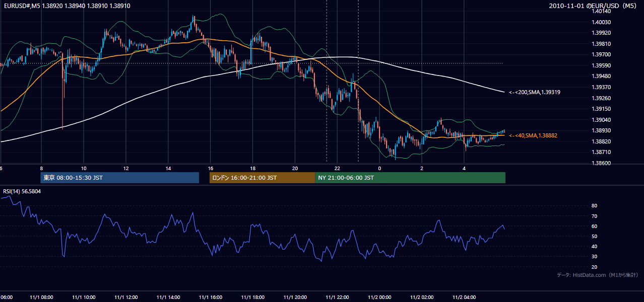This screenshot has width=644, height=302.
Task: Click hour 18 on the price chart axis
Action: coord(253,168)
